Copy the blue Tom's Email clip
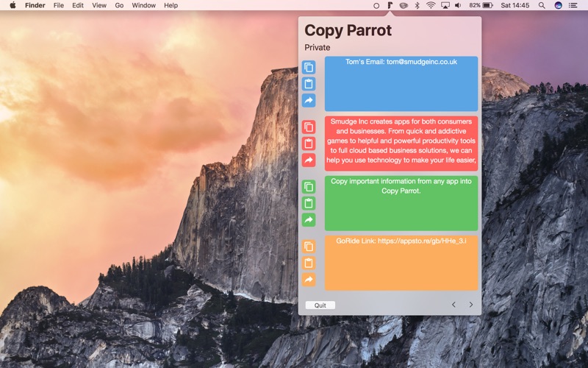Image resolution: width=588 pixels, height=368 pixels. (x=309, y=67)
